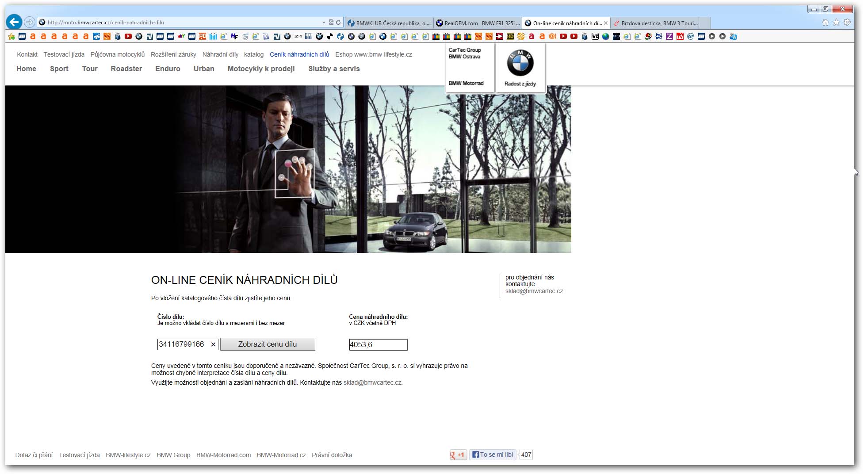This screenshot has width=868, height=474.
Task: Expand the address bar autocomplete dropdown arrow
Action: point(324,22)
